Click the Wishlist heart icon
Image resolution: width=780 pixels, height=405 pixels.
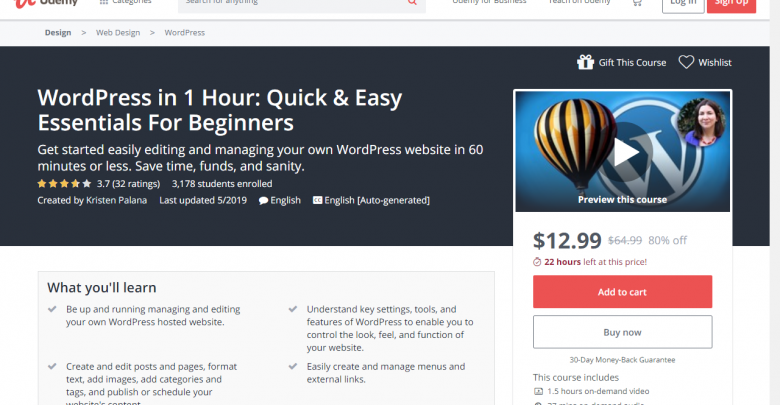(x=686, y=62)
